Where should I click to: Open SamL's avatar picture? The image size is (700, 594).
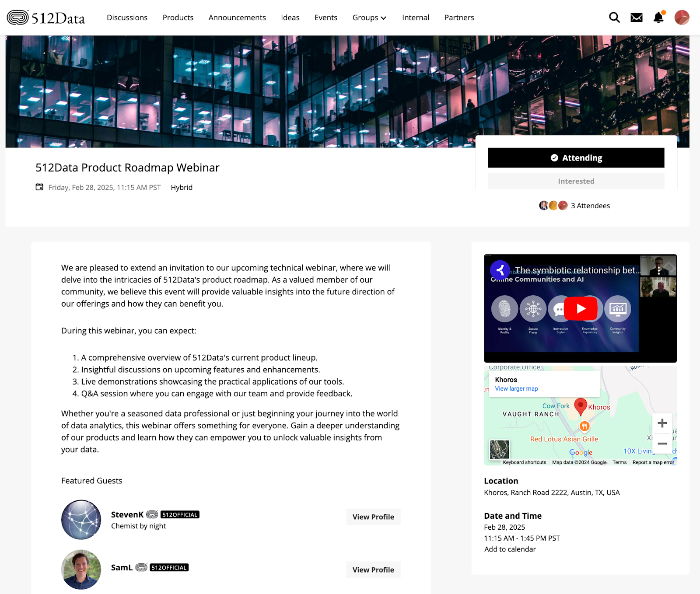tap(81, 570)
